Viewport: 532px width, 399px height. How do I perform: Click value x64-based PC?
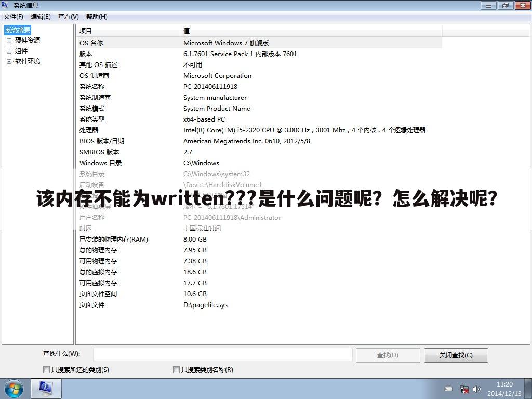(x=204, y=119)
